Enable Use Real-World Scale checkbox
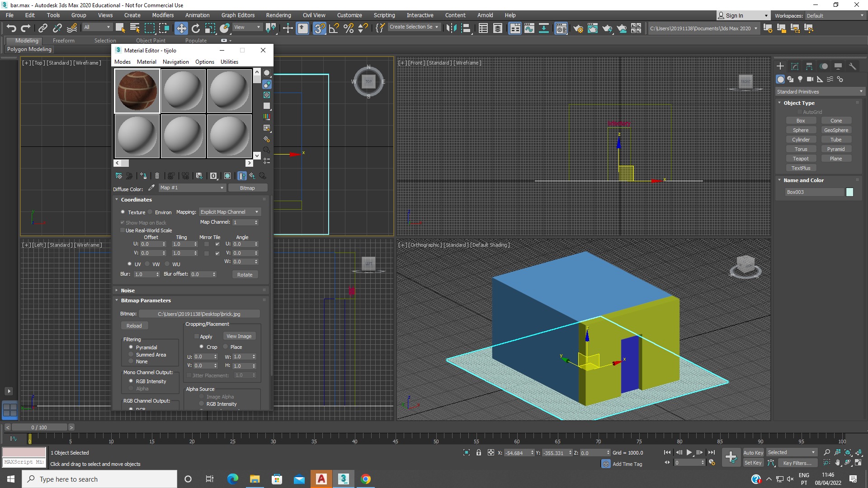Image resolution: width=868 pixels, height=488 pixels. 123,230
